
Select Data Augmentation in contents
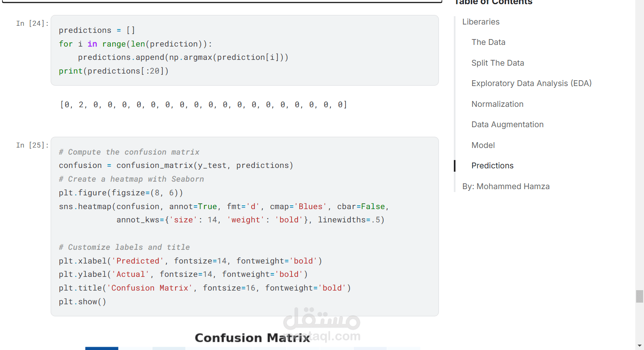click(507, 125)
